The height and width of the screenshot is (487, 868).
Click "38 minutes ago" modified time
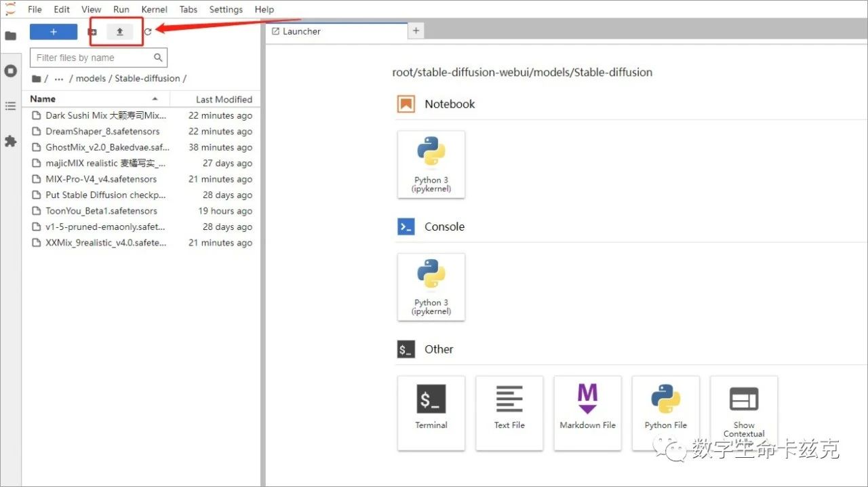tap(220, 147)
